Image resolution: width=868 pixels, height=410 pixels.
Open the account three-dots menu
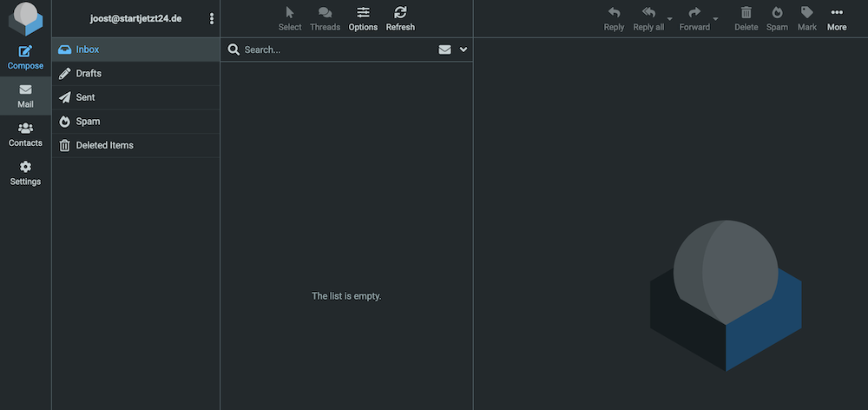[212, 18]
